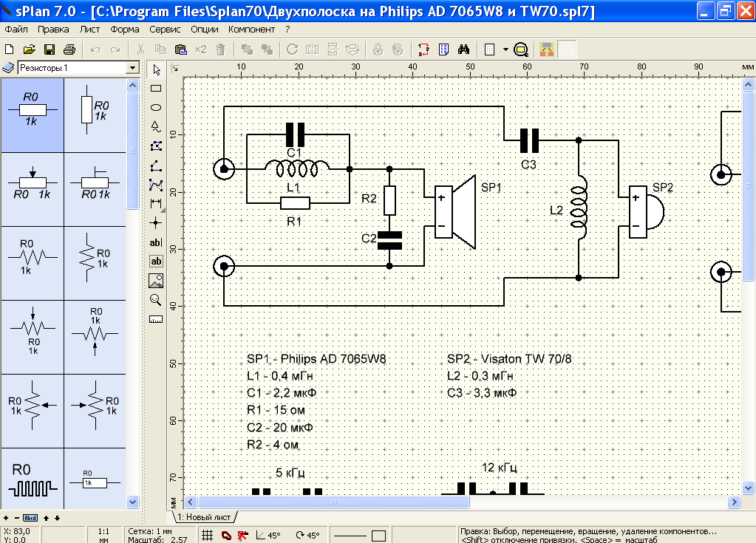Image resolution: width=756 pixels, height=543 pixels.
Task: Toggle the snap-off red cross icon
Action: 242,535
